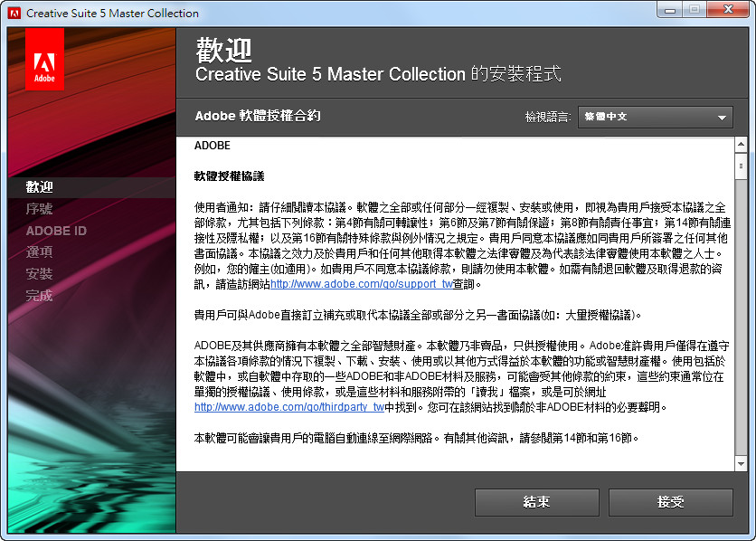
Task: Click the 結束 (Quit) button
Action: click(x=536, y=502)
